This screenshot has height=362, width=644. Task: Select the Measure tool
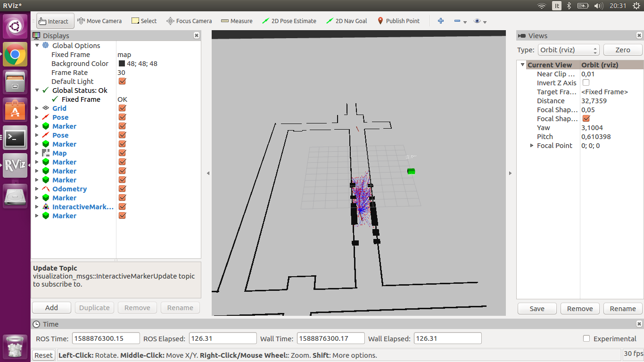pos(237,21)
